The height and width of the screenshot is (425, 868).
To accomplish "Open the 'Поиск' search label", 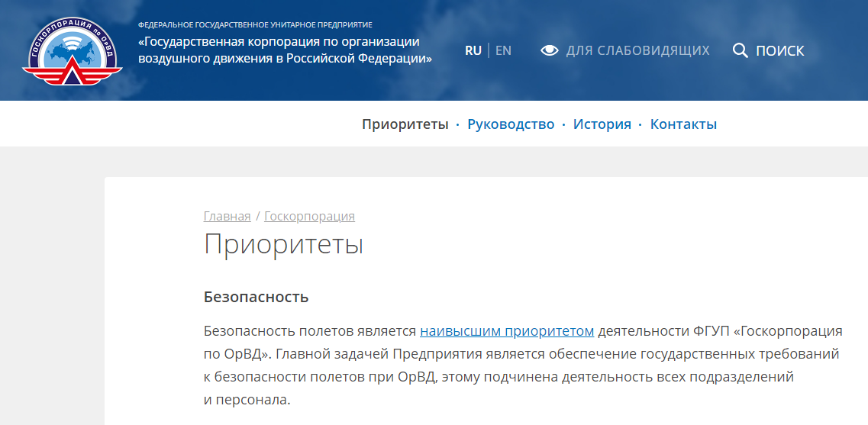I will 780,51.
